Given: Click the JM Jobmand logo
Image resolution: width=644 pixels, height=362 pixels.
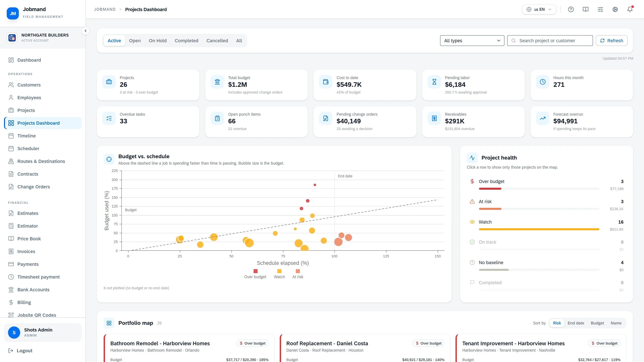Looking at the screenshot, I should (x=13, y=13).
